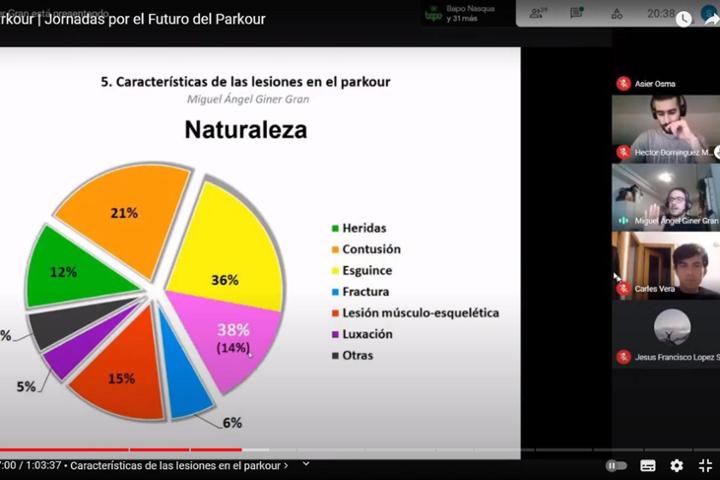The height and width of the screenshot is (480, 720).
Task: Turn on subtitles with the captions button
Action: tap(648, 465)
